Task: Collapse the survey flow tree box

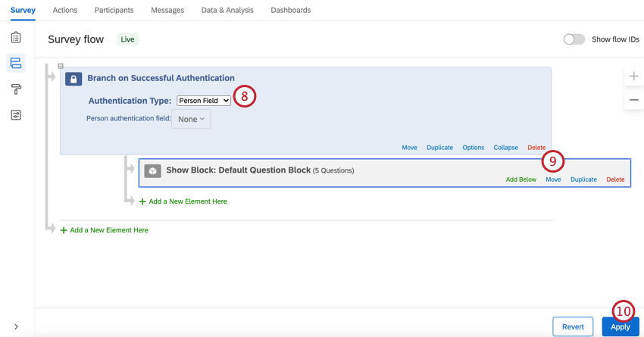Action: pos(61,66)
